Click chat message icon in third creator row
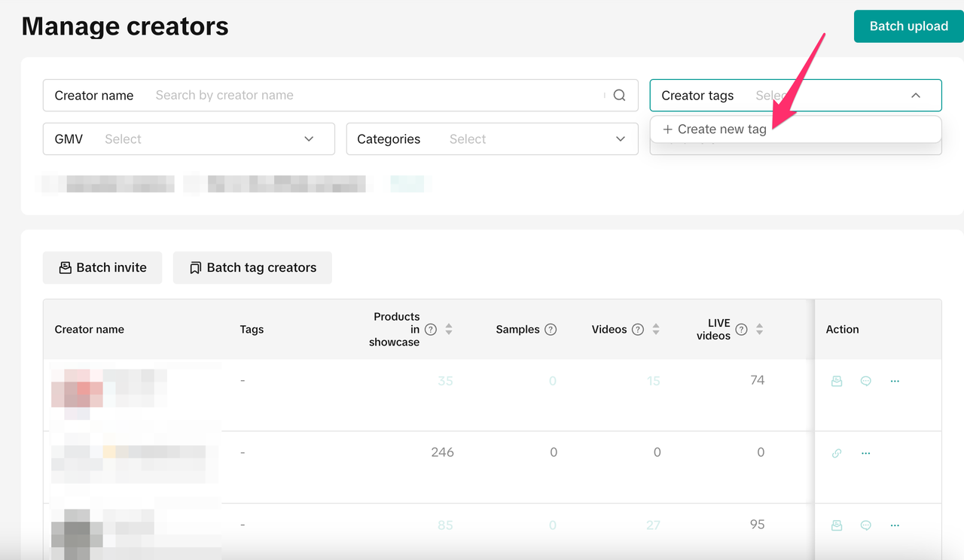The width and height of the screenshot is (964, 560). [865, 525]
